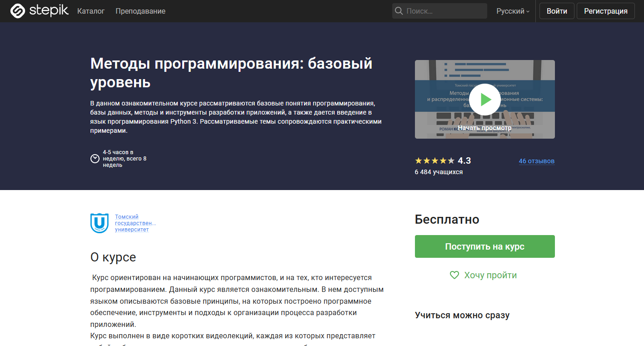Image resolution: width=644 pixels, height=346 pixels.
Task: Click the Tomsk State University shield logo
Action: coord(99,222)
